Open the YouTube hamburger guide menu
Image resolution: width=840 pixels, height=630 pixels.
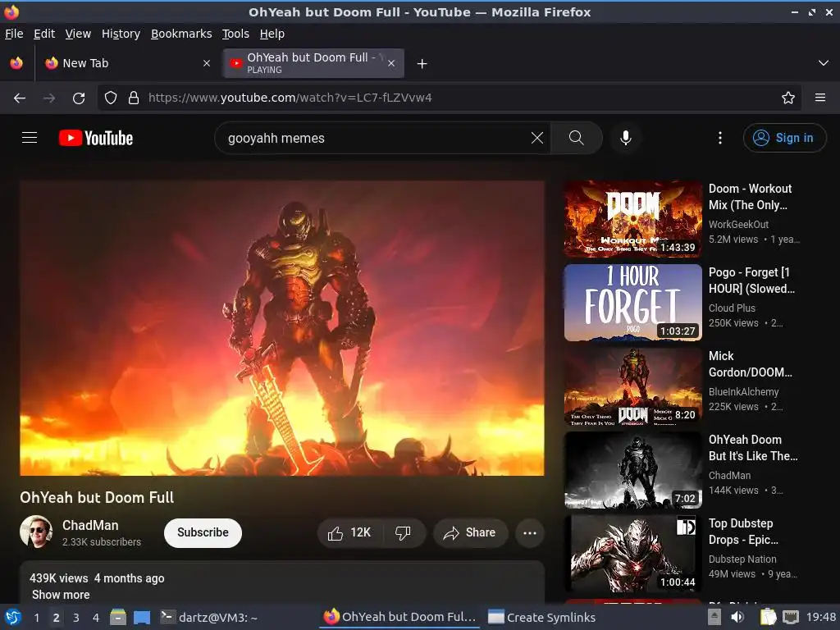click(30, 138)
